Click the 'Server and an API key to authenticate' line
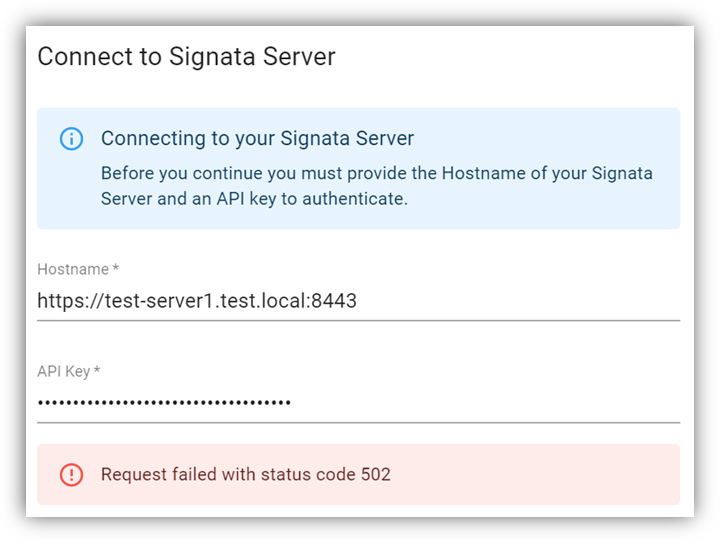This screenshot has height=542, width=719. [x=254, y=198]
